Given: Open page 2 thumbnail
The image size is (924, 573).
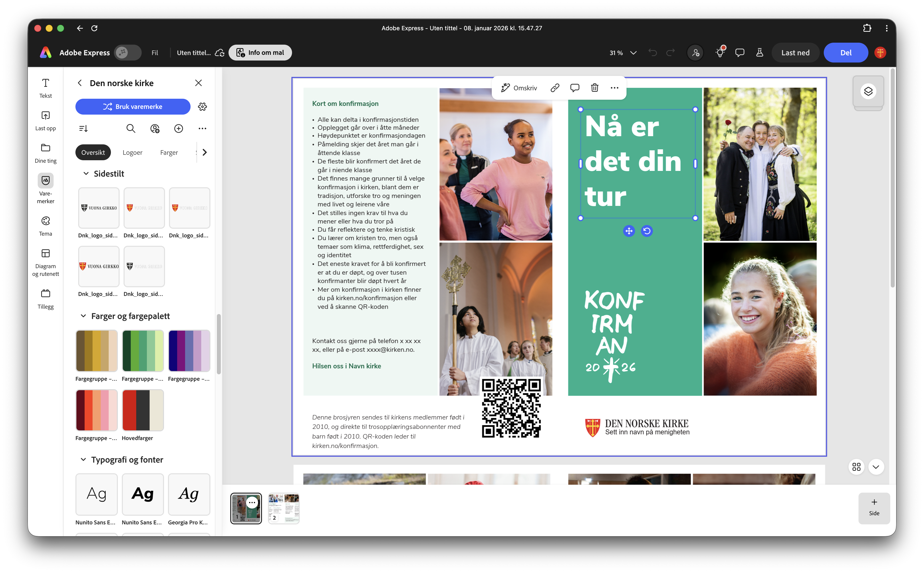Looking at the screenshot, I should (x=284, y=508).
